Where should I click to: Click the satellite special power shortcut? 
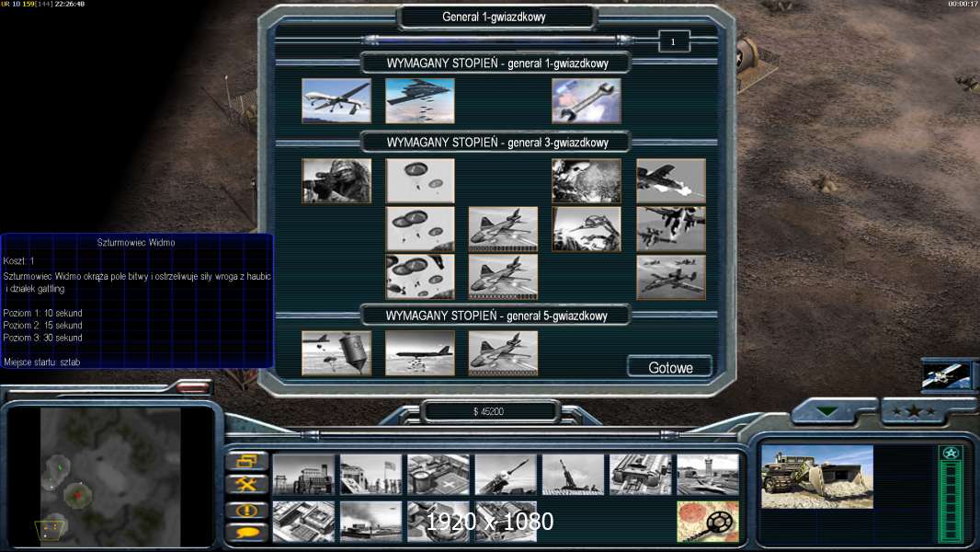[x=947, y=375]
